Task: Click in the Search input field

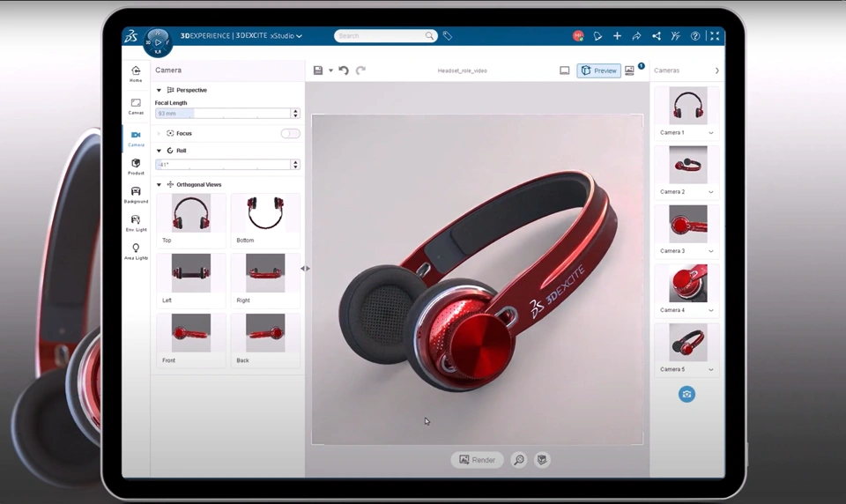Action: click(381, 35)
